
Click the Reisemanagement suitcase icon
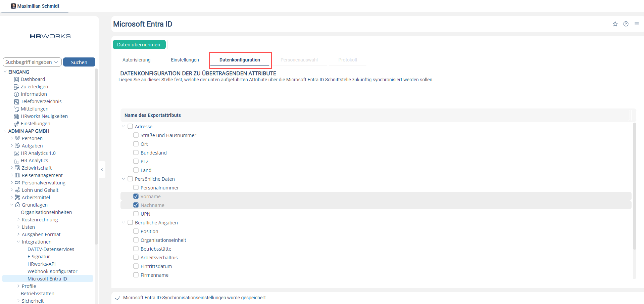17,175
